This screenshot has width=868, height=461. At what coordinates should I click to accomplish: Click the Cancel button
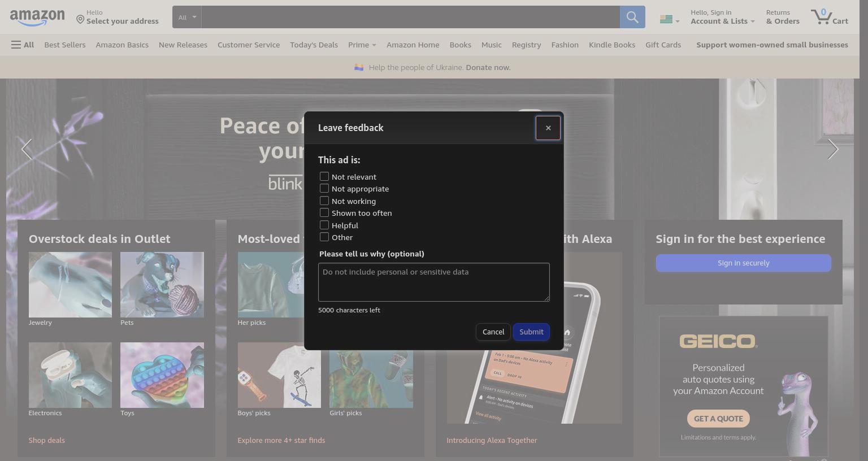point(493,332)
